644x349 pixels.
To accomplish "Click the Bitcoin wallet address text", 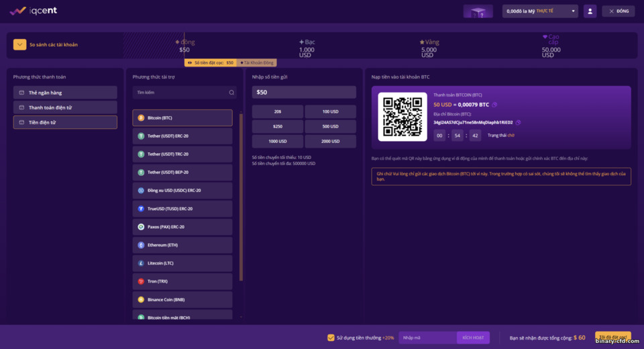I will (473, 123).
